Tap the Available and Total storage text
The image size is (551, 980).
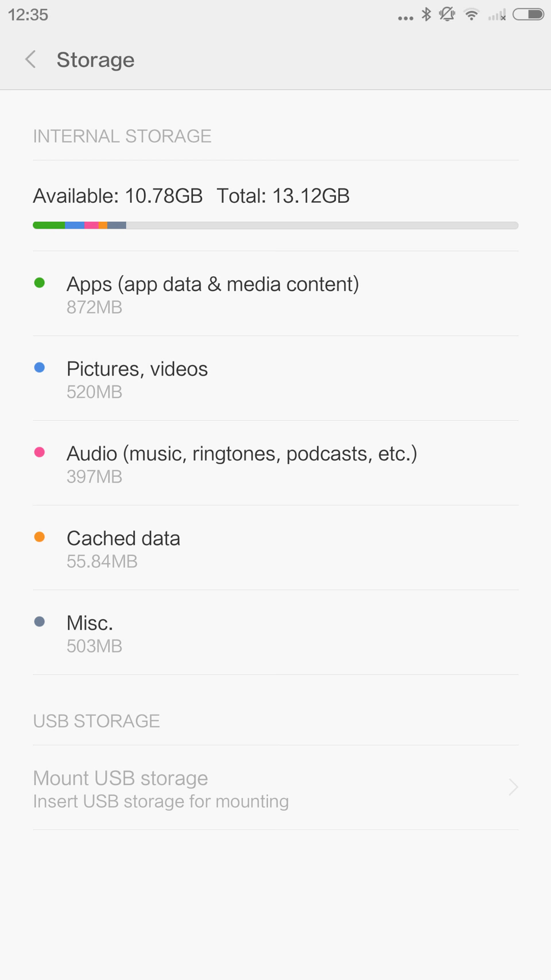click(191, 196)
